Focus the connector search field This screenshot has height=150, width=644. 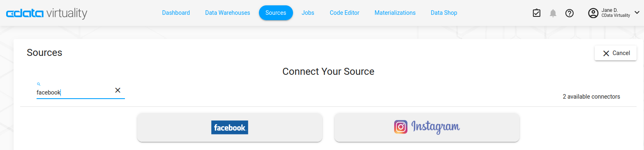pyautogui.click(x=74, y=92)
